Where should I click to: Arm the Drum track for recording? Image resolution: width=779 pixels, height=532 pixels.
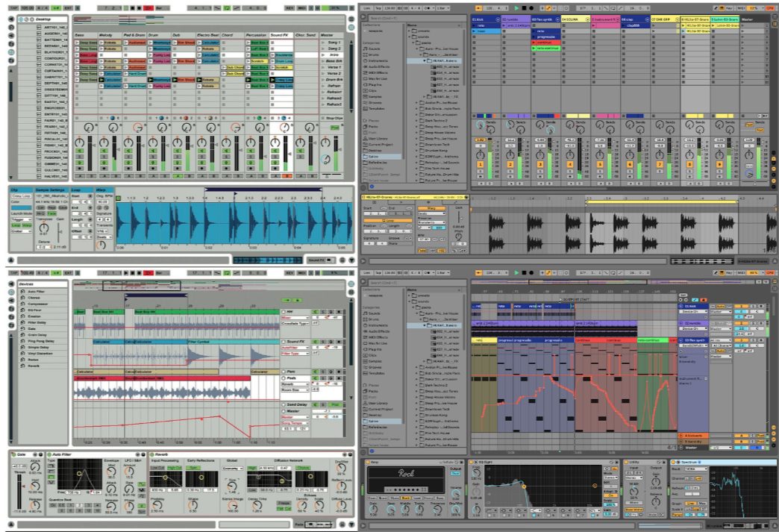[x=152, y=169]
